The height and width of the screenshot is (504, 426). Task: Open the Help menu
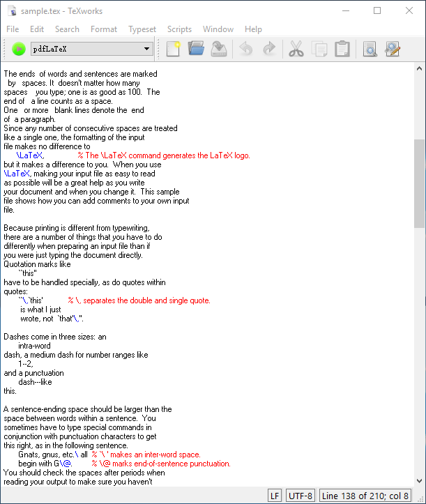point(253,29)
